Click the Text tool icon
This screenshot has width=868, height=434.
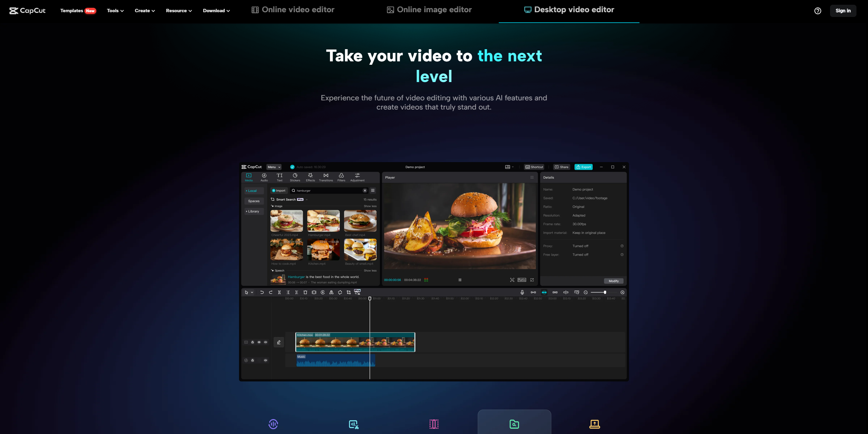click(279, 177)
